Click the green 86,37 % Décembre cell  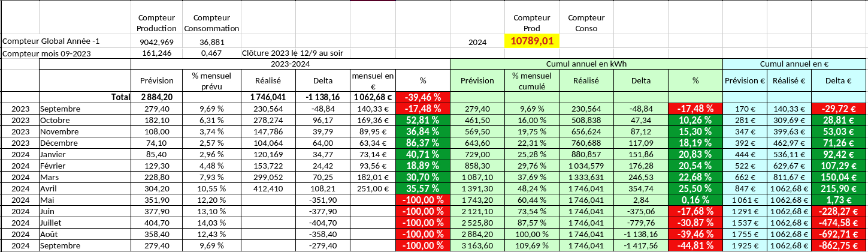(423, 142)
